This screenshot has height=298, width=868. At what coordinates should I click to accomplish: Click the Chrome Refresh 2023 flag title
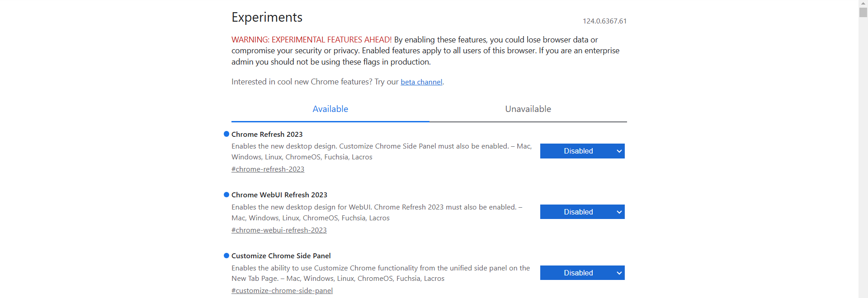[267, 135]
